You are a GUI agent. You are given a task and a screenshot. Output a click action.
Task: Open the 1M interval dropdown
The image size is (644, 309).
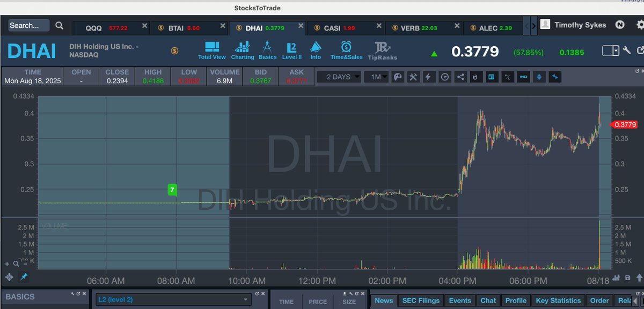(376, 77)
